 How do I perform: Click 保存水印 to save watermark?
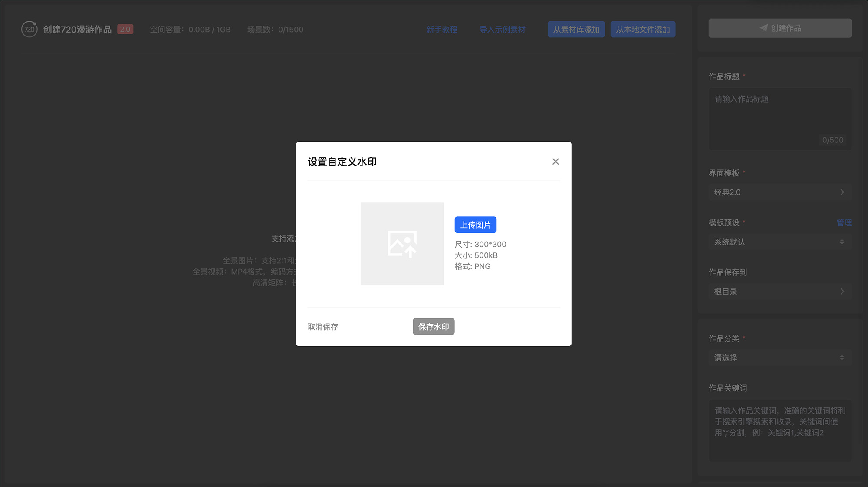click(433, 327)
